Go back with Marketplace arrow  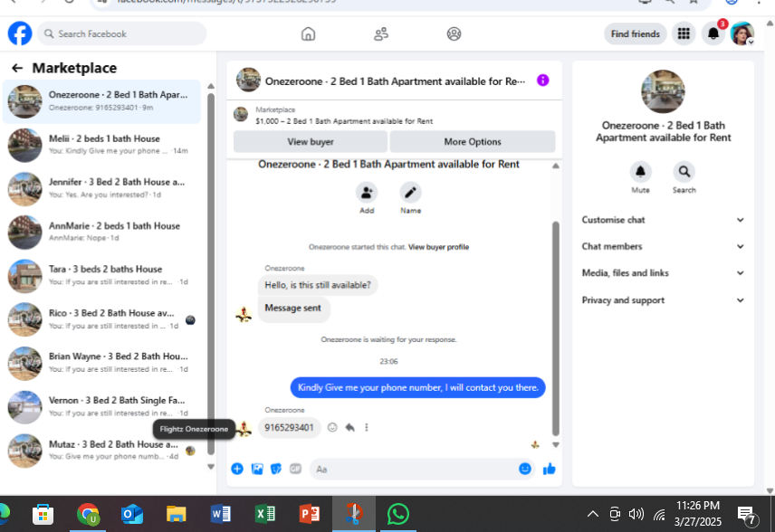[17, 68]
